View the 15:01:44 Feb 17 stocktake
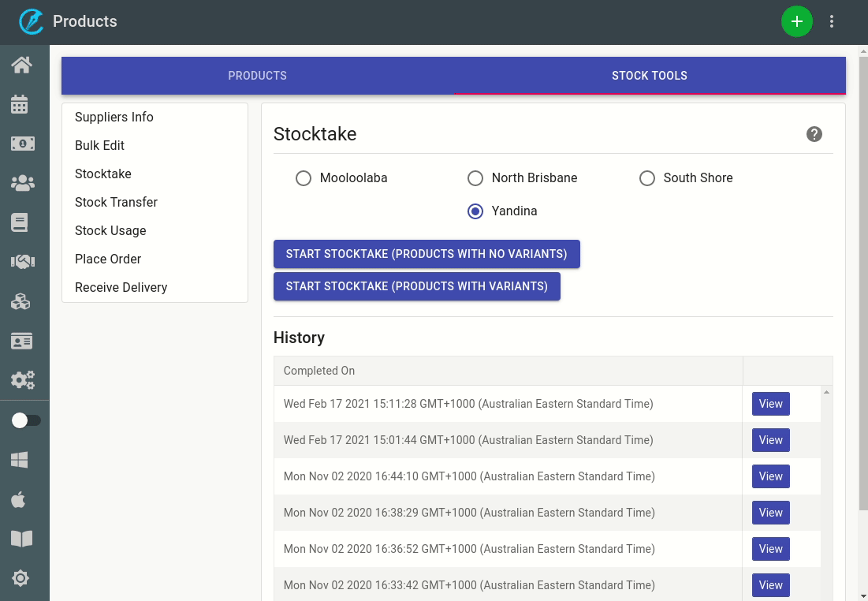 tap(770, 440)
